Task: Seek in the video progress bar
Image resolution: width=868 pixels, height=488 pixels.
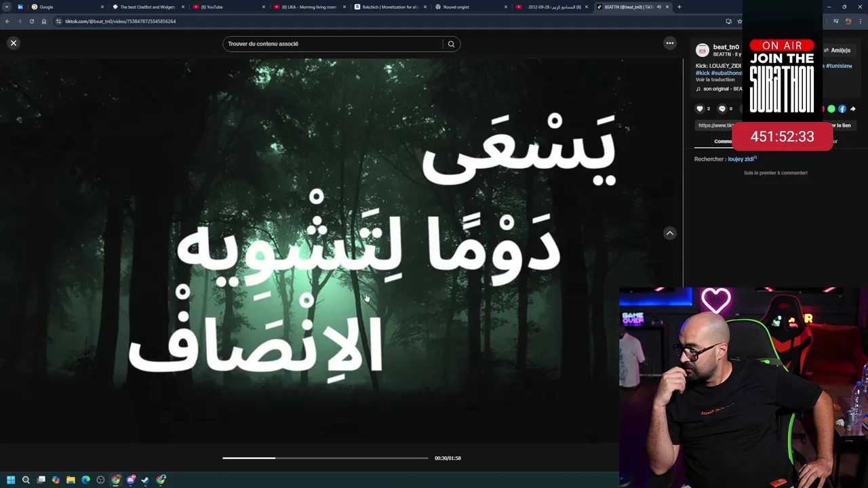Action: point(325,458)
